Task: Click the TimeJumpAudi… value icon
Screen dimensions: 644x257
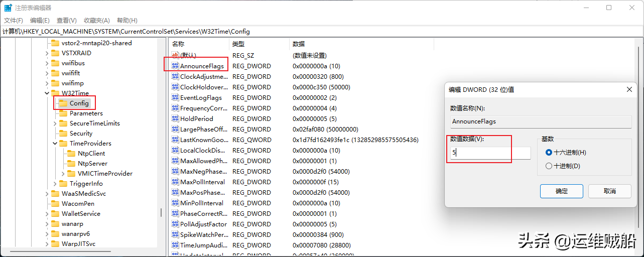Action: (175, 245)
